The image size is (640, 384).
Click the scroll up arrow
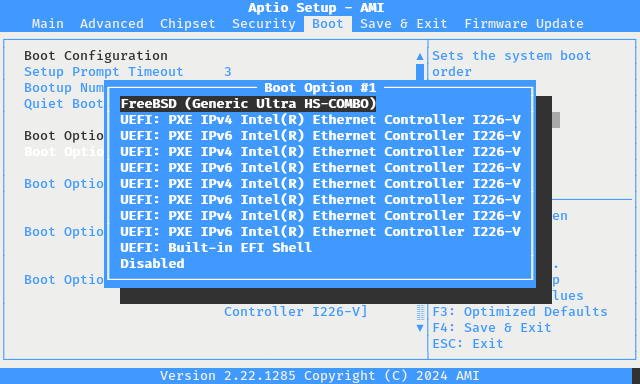420,56
